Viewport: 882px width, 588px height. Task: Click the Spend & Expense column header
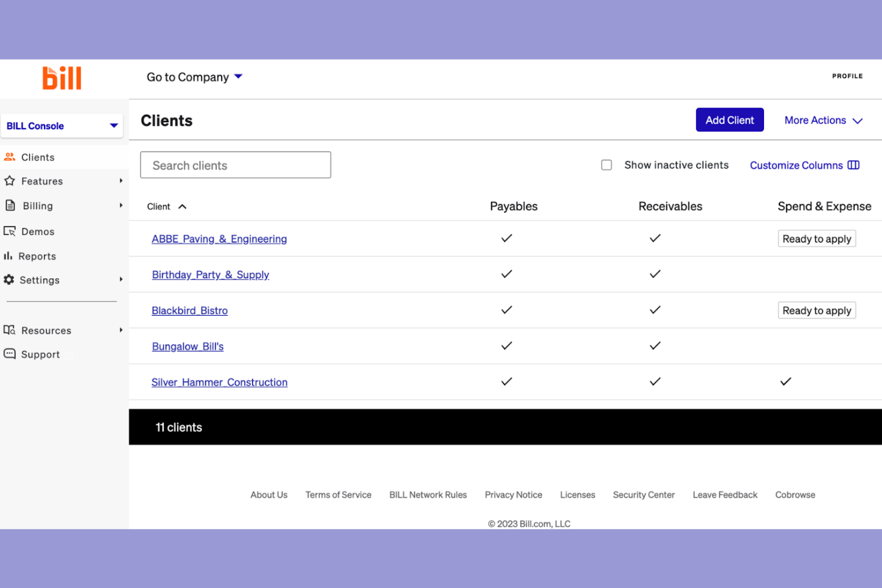[824, 206]
